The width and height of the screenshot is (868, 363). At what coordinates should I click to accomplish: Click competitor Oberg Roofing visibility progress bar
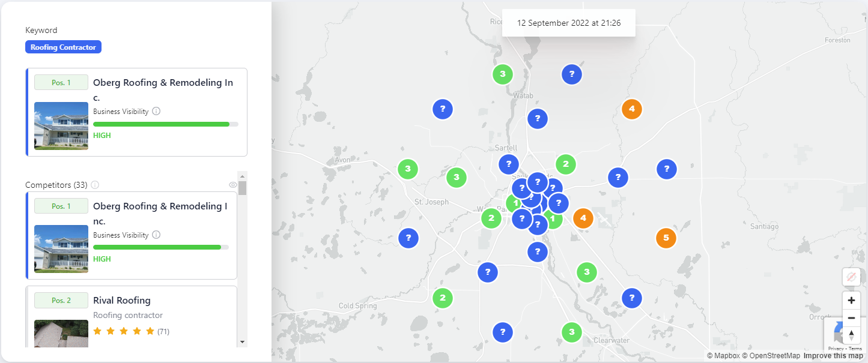click(x=161, y=247)
